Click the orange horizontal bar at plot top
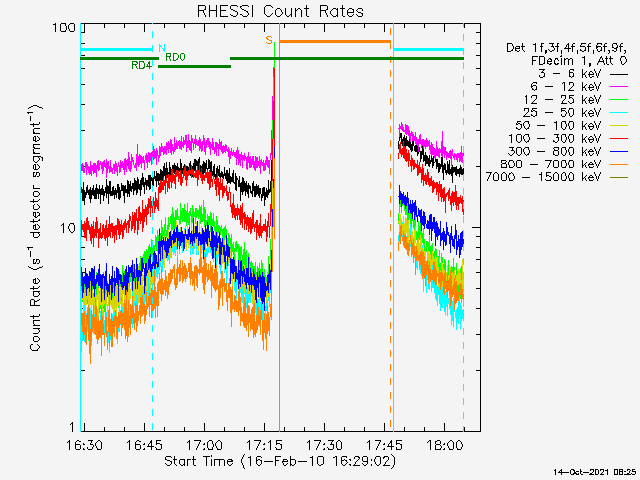 tap(334, 41)
